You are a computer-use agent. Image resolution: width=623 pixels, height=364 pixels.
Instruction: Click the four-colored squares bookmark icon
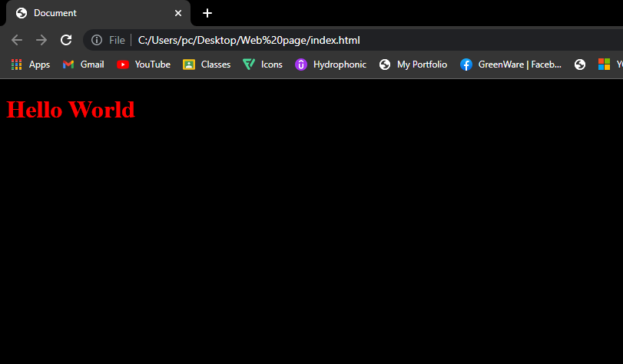[x=605, y=65]
